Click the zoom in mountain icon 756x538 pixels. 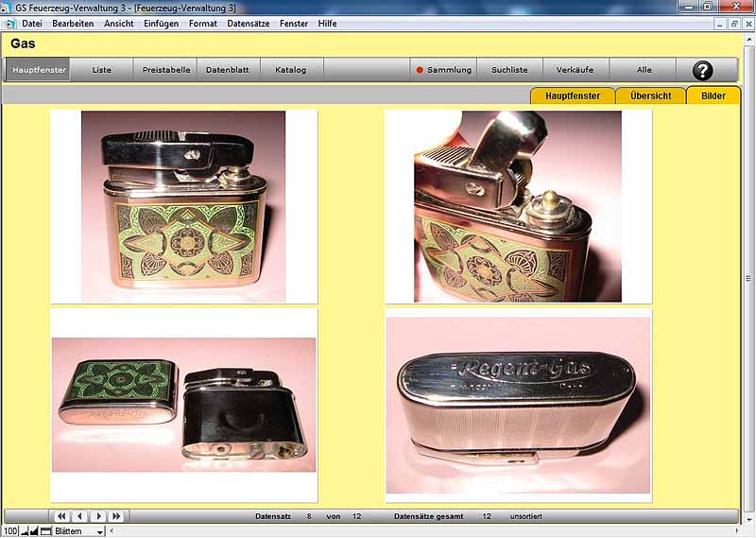35,531
